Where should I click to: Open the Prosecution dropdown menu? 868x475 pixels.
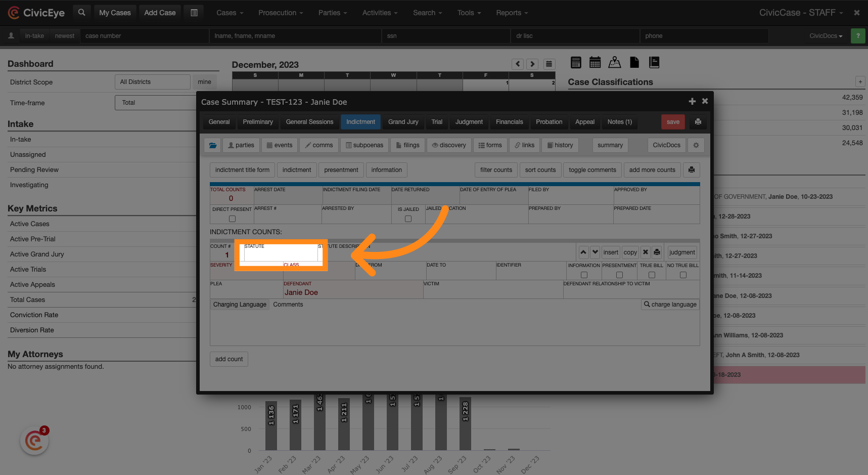281,13
